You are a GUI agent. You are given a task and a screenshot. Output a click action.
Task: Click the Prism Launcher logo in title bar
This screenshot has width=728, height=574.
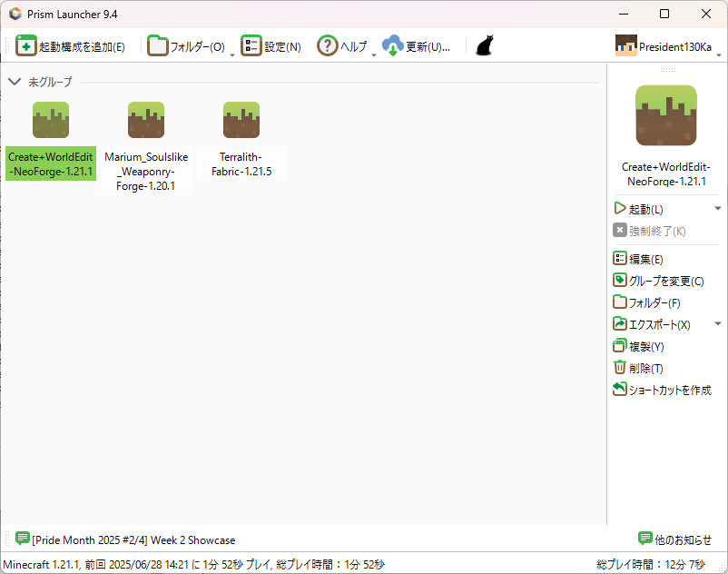pos(15,14)
